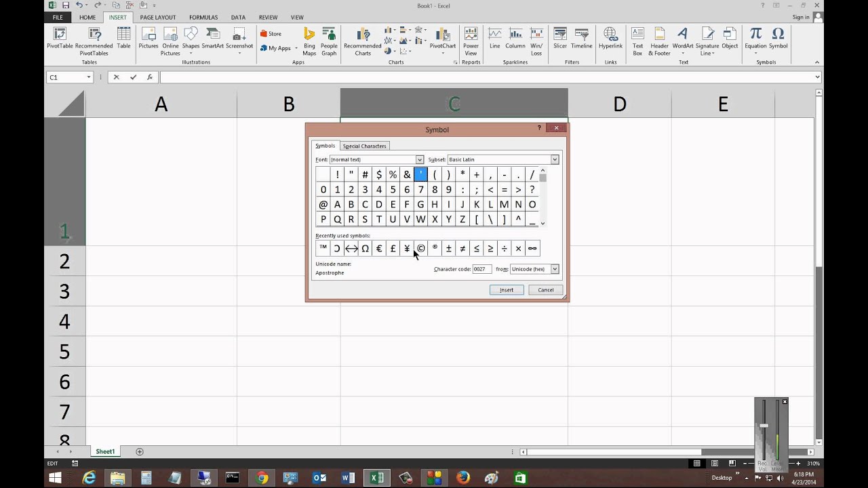Pick the Omega symbol in recently used

[365, 248]
